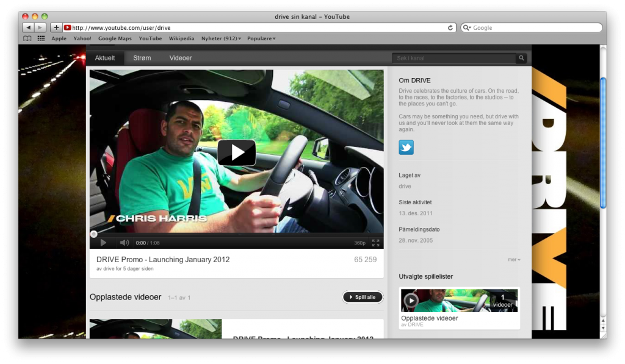Click the playlist thumbnail showing 1 videoer

459,301
